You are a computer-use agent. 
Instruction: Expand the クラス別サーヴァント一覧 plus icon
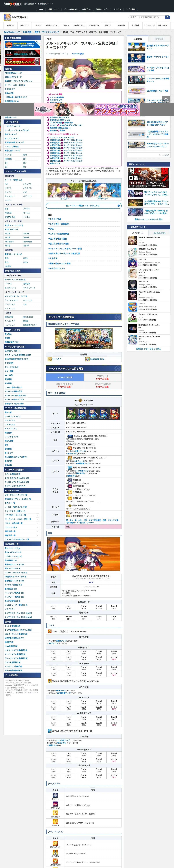coord(38,515)
